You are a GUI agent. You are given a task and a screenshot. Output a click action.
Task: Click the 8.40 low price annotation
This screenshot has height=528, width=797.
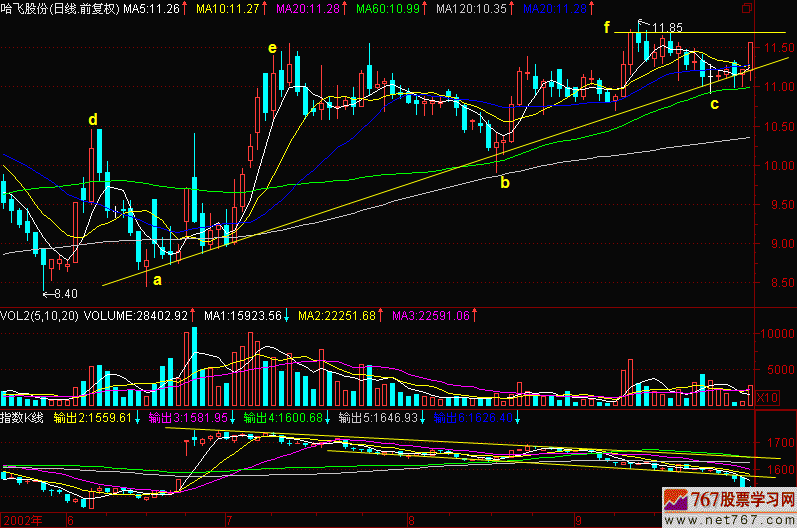coord(60,293)
